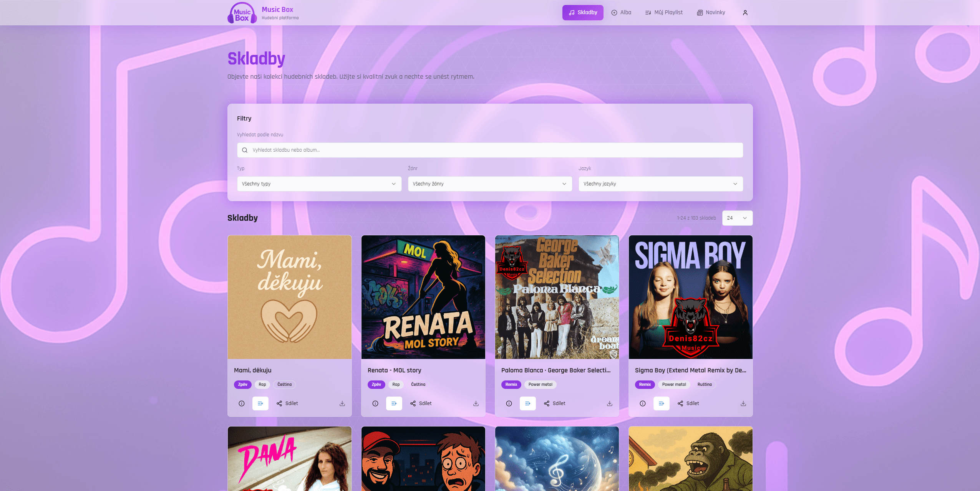Download Sigma Boy remix song
This screenshot has width=980, height=491.
(743, 403)
